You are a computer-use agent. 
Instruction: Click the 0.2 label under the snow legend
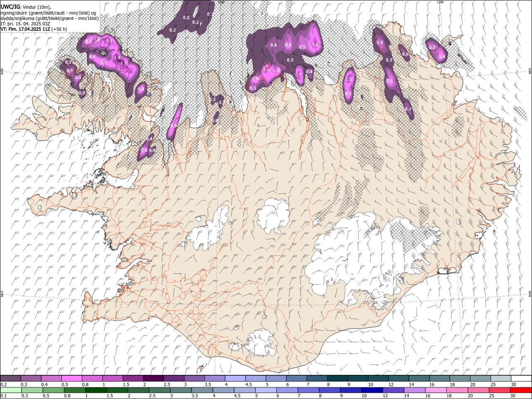[3, 384]
